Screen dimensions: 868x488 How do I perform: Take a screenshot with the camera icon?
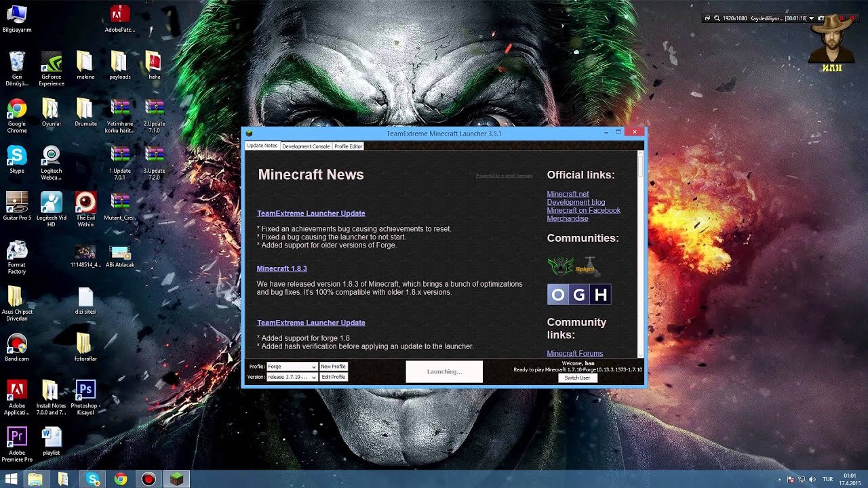(821, 18)
